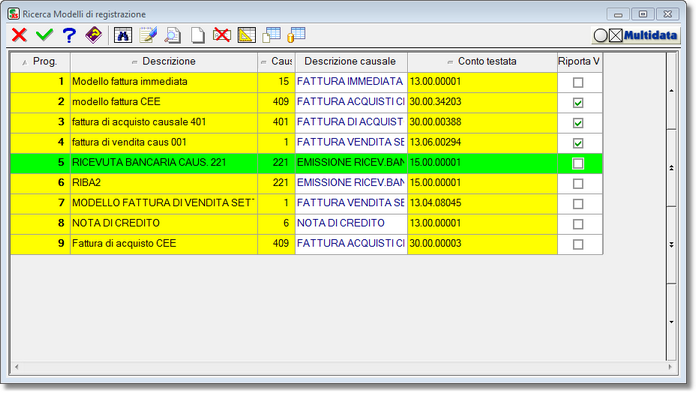Image resolution: width=696 pixels, height=393 pixels.
Task: Click the vertical scrollbar bottom down arrow
Action: (671, 322)
